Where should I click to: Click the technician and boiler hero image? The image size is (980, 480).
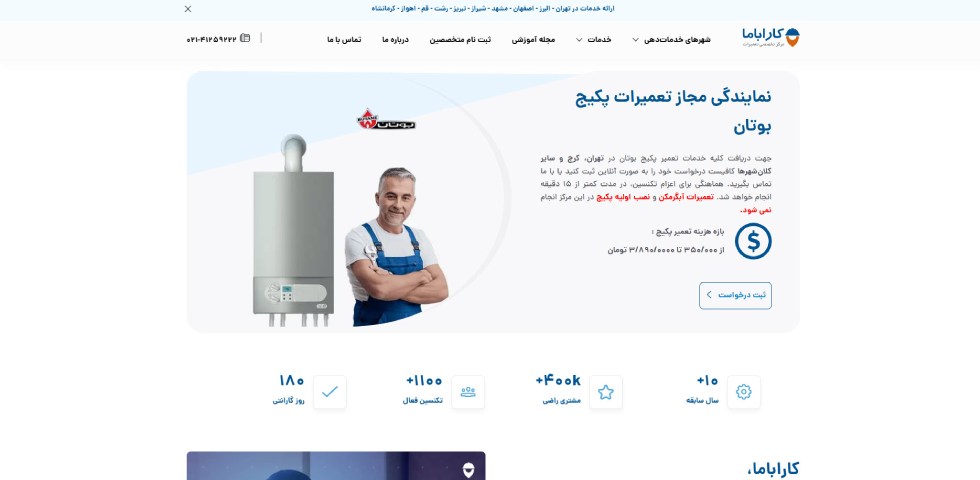point(350,230)
